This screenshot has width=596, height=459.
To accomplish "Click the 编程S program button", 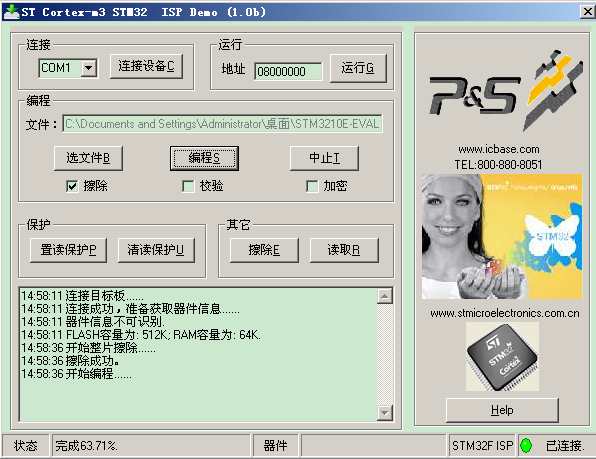I will 204,158.
